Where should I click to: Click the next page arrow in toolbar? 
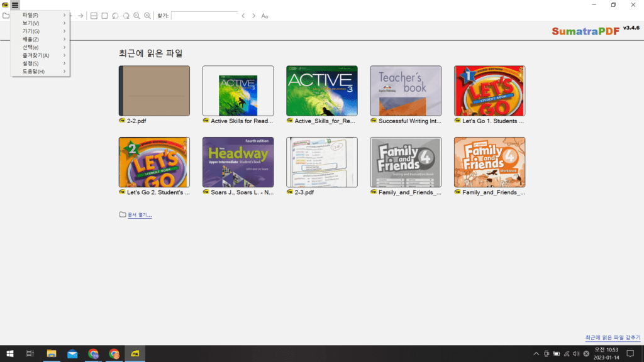point(81,16)
